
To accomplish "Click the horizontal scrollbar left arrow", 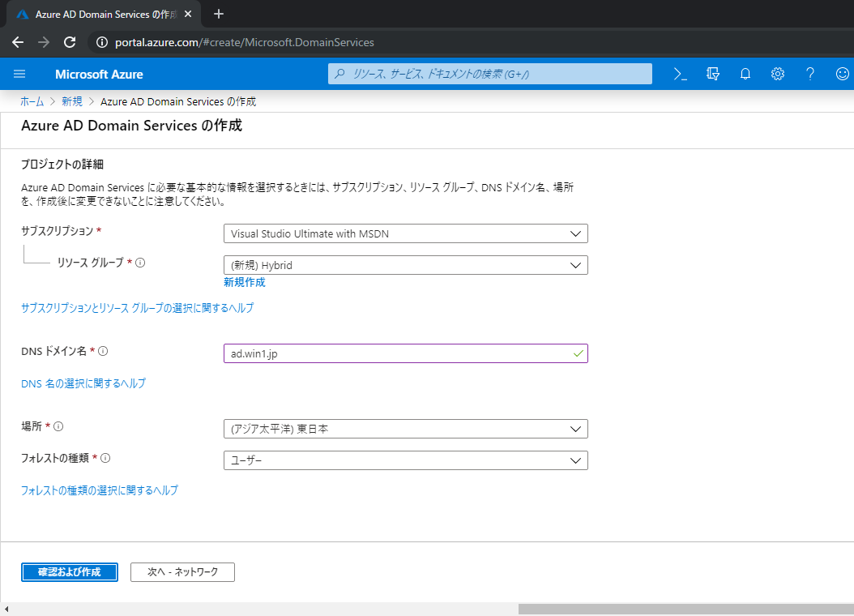I will (x=6, y=609).
